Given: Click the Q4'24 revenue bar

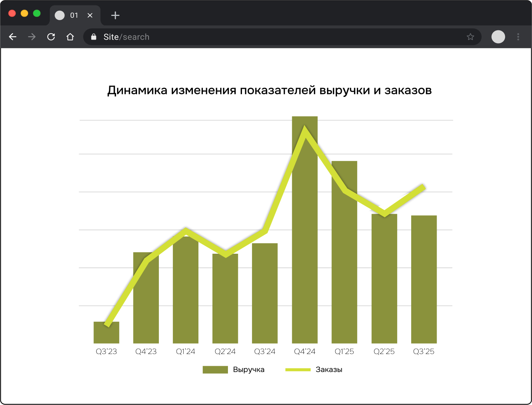Looking at the screenshot, I should tap(305, 259).
